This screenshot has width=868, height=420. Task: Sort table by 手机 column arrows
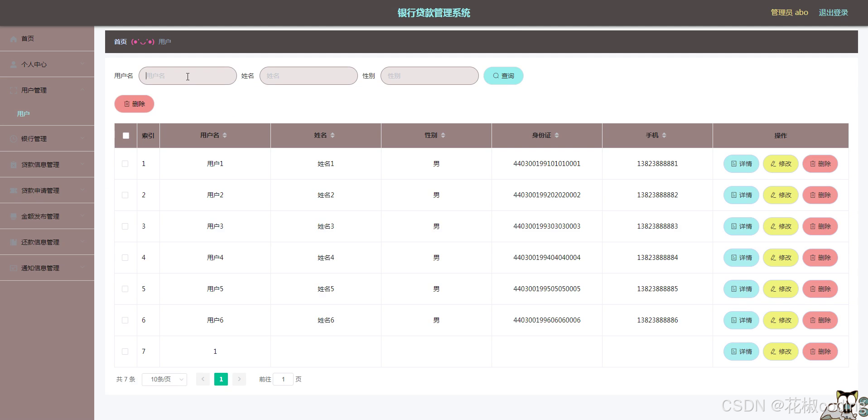[664, 135]
